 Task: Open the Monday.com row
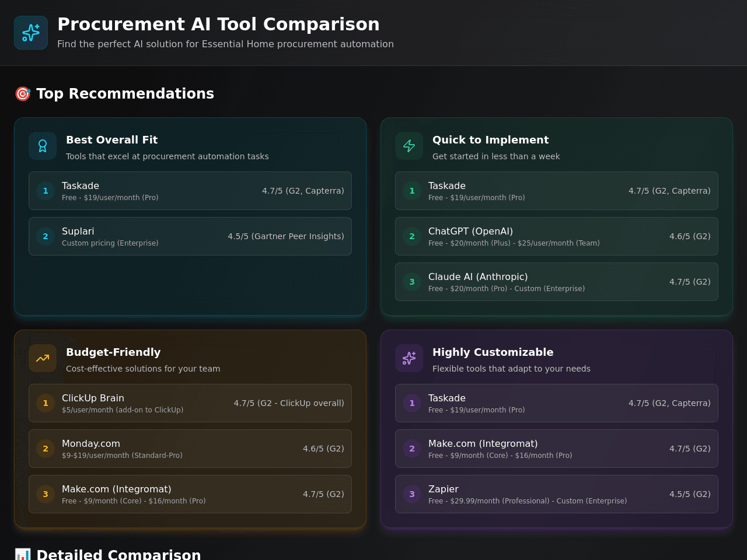(x=190, y=449)
